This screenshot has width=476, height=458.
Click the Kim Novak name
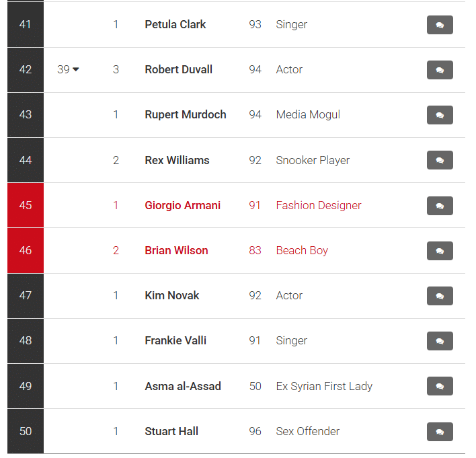pyautogui.click(x=171, y=295)
